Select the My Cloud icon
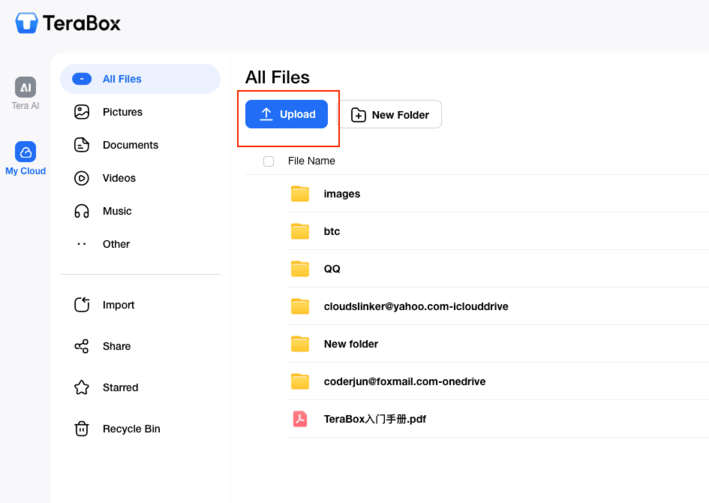This screenshot has width=709, height=503. pos(25,152)
